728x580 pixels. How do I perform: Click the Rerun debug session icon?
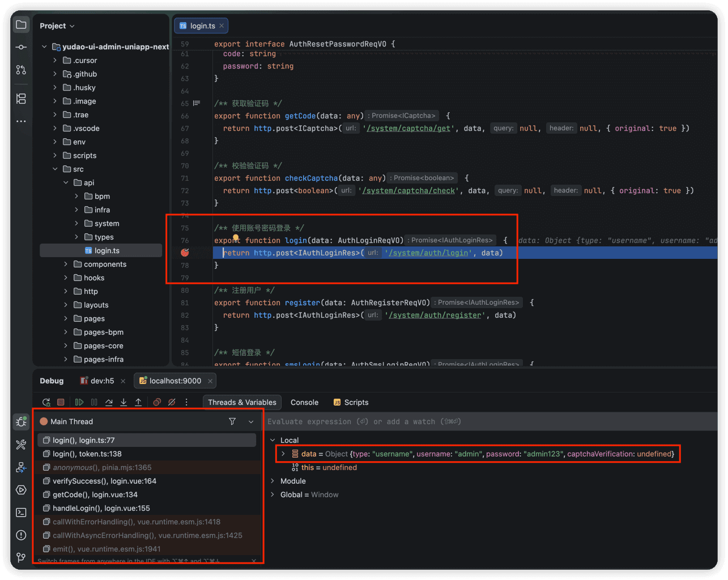pos(46,402)
